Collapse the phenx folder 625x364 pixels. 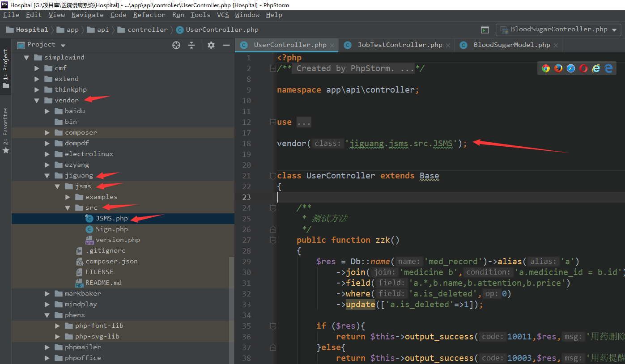point(47,315)
